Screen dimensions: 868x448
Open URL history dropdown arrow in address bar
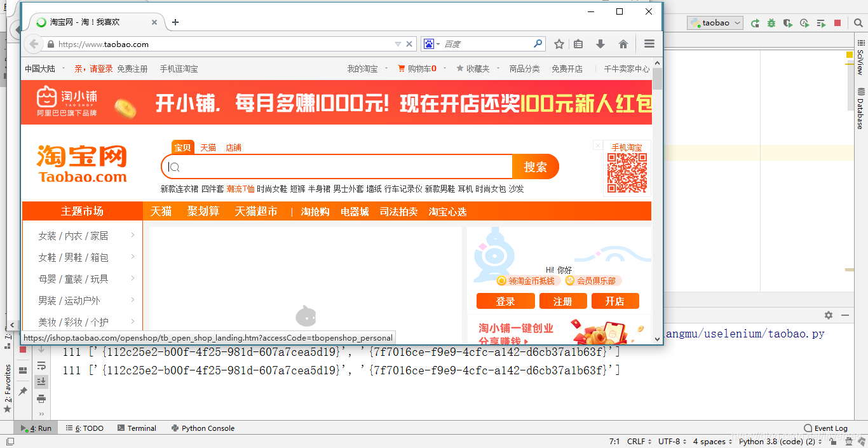(398, 44)
